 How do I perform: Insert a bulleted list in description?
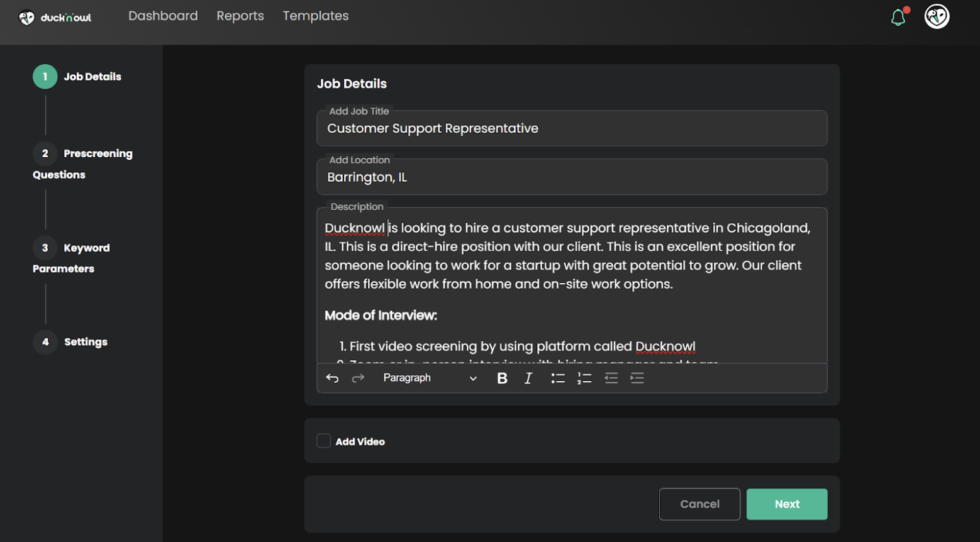click(x=558, y=378)
